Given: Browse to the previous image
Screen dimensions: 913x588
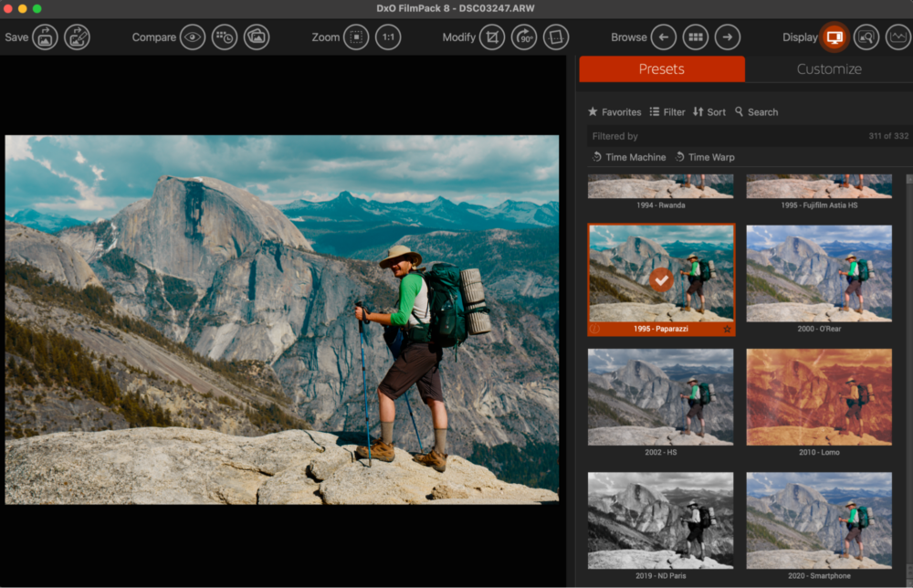Looking at the screenshot, I should (x=664, y=37).
